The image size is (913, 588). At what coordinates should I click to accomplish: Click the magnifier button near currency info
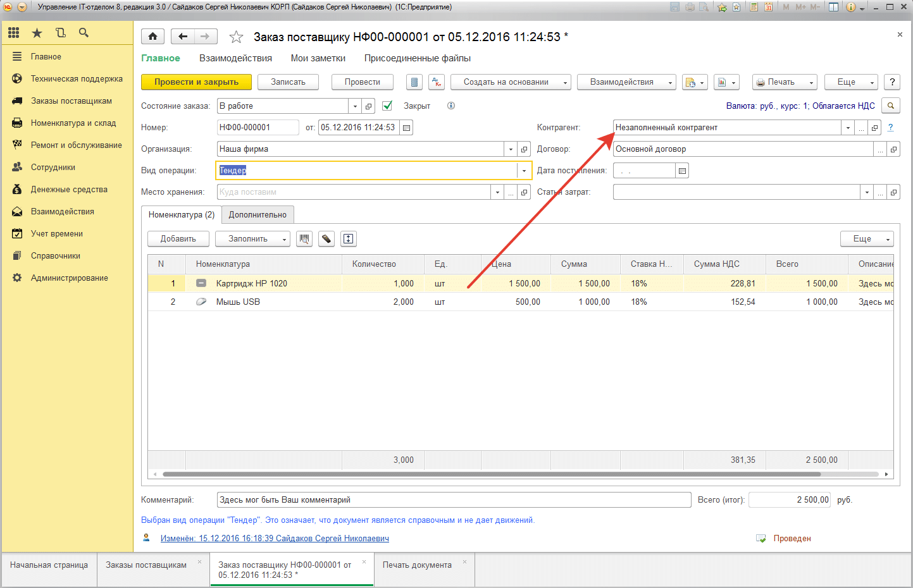pyautogui.click(x=891, y=106)
